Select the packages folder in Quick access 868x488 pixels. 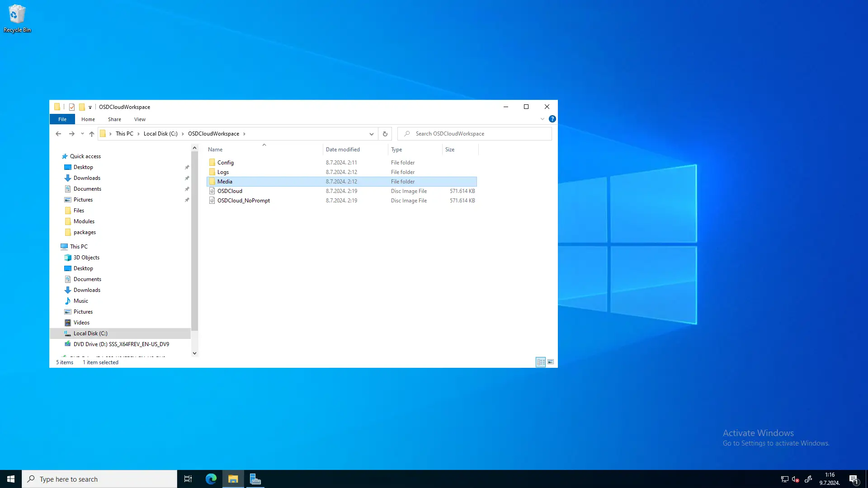pyautogui.click(x=85, y=232)
